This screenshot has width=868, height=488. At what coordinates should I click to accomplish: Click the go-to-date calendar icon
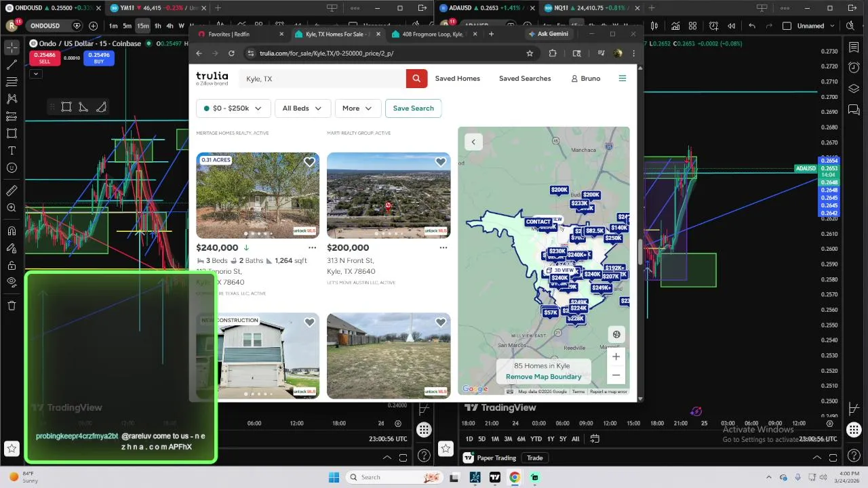click(x=595, y=439)
